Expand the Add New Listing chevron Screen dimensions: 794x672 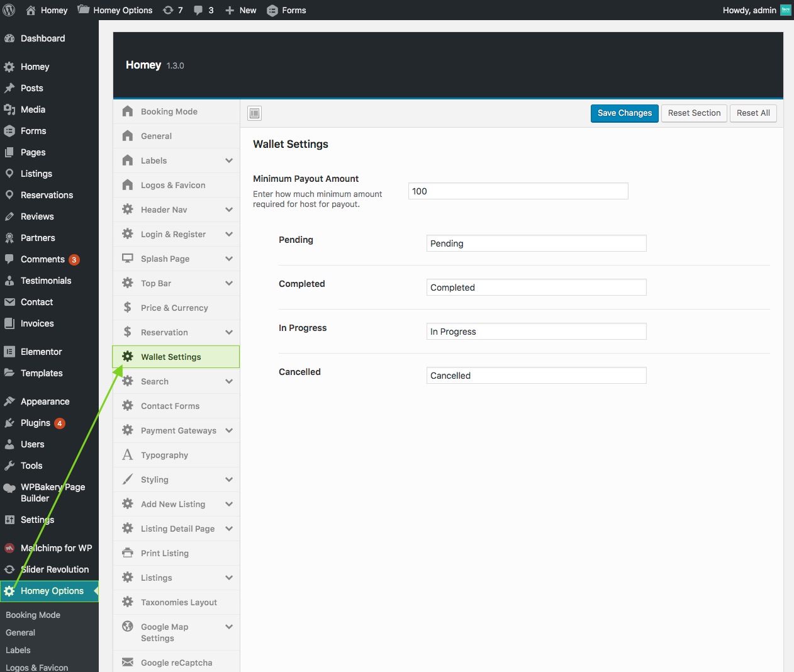click(229, 504)
